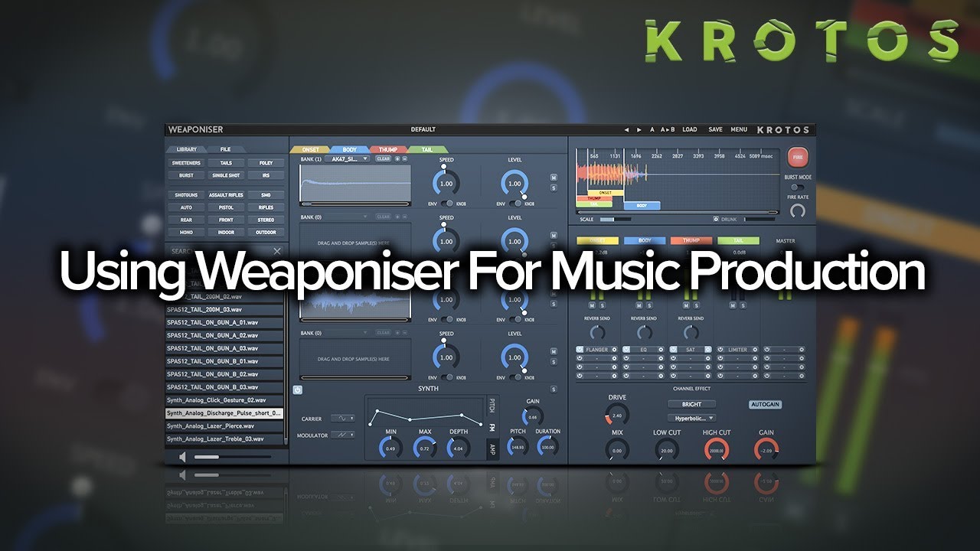Switch to the TAIL engine tab
980x551 pixels.
[x=427, y=149]
